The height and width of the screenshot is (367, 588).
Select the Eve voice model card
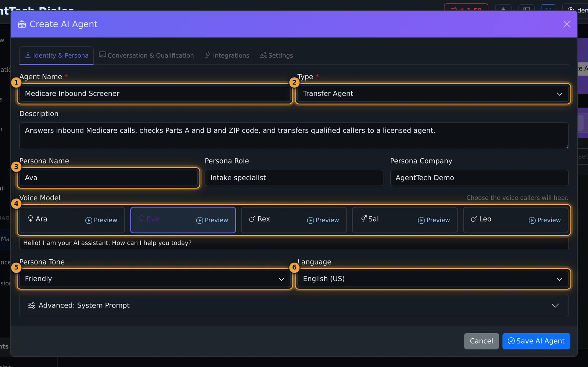pyautogui.click(x=183, y=220)
